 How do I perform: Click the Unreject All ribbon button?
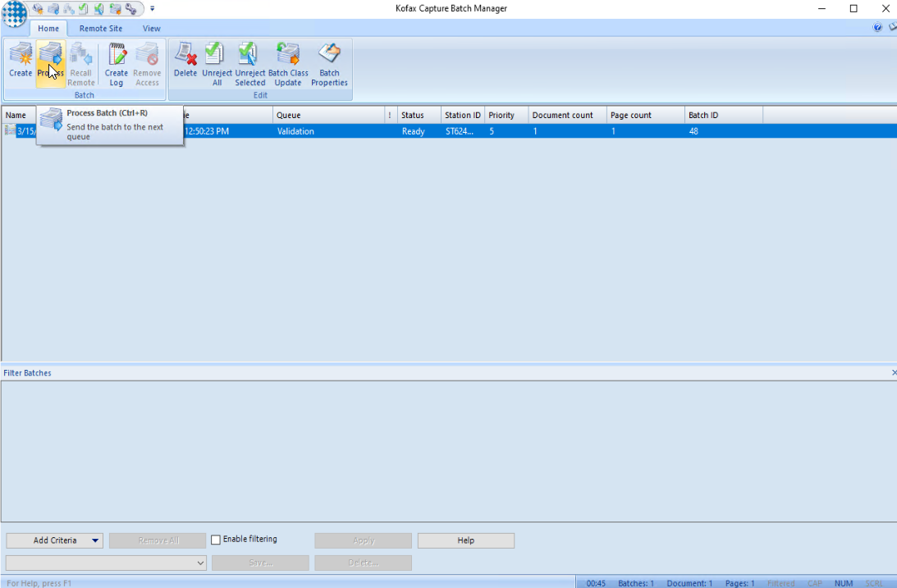[217, 64]
